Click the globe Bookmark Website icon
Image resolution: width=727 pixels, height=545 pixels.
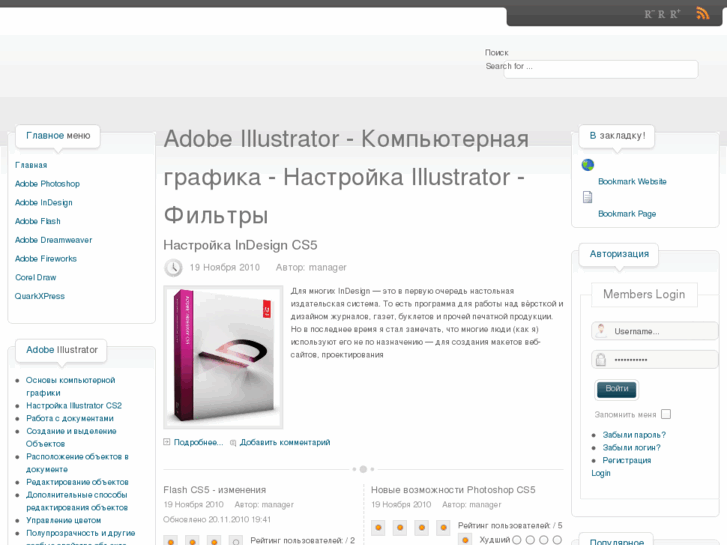[x=587, y=165]
